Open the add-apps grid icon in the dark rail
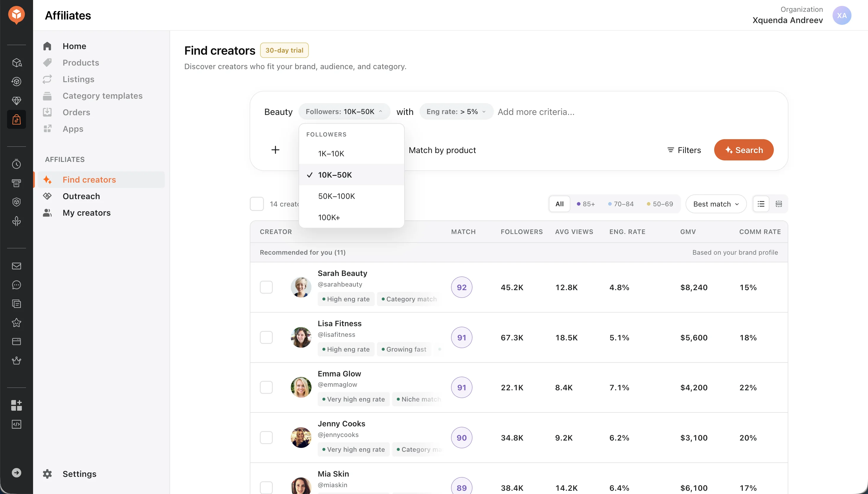The height and width of the screenshot is (494, 868). pyautogui.click(x=16, y=405)
